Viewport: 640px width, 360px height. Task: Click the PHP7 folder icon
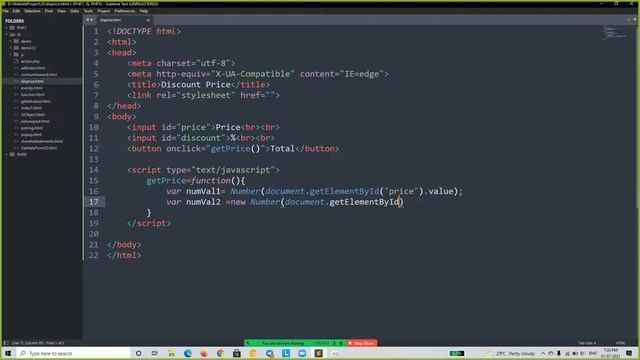pyautogui.click(x=12, y=28)
